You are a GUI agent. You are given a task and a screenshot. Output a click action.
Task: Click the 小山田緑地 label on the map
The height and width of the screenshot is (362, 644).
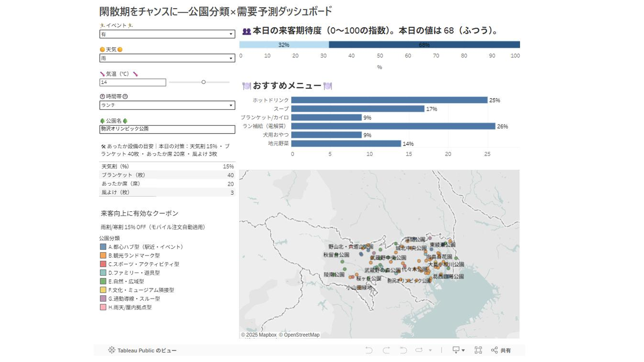359,288
